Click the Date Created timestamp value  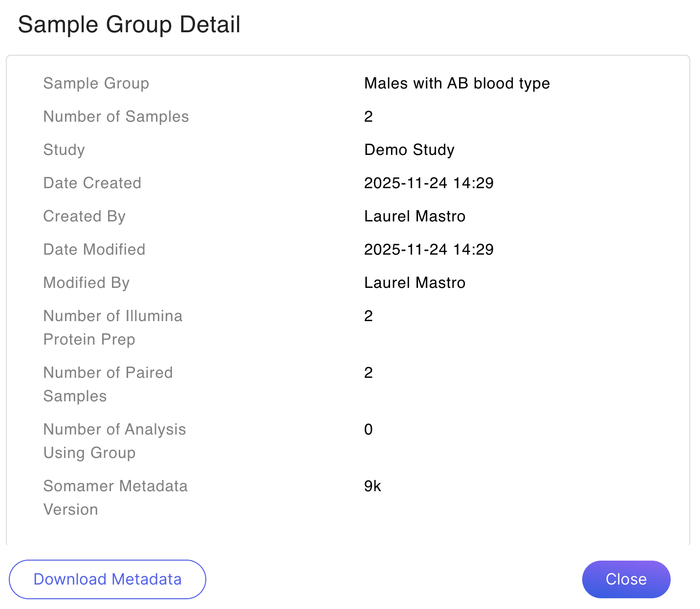coord(429,183)
